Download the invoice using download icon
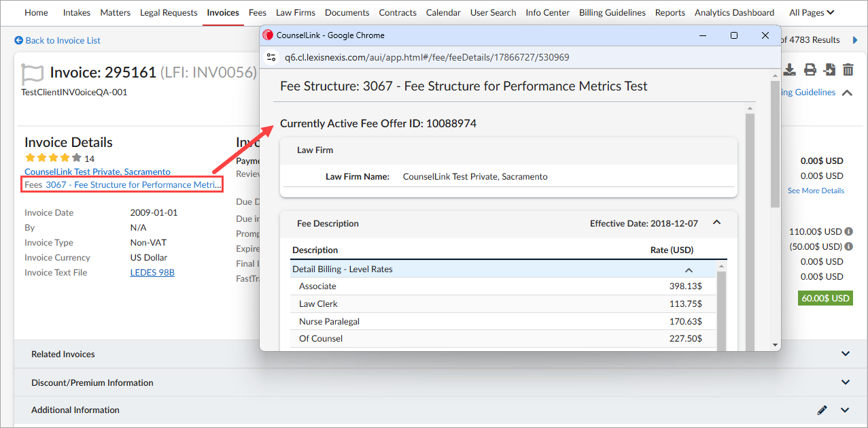 tap(790, 69)
